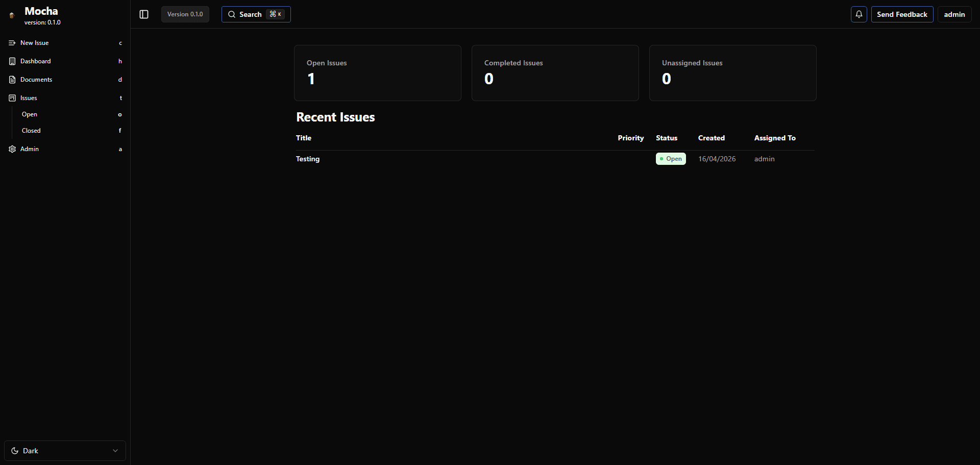The height and width of the screenshot is (465, 980).
Task: Collapse the sidebar with the panel icon
Action: [143, 14]
